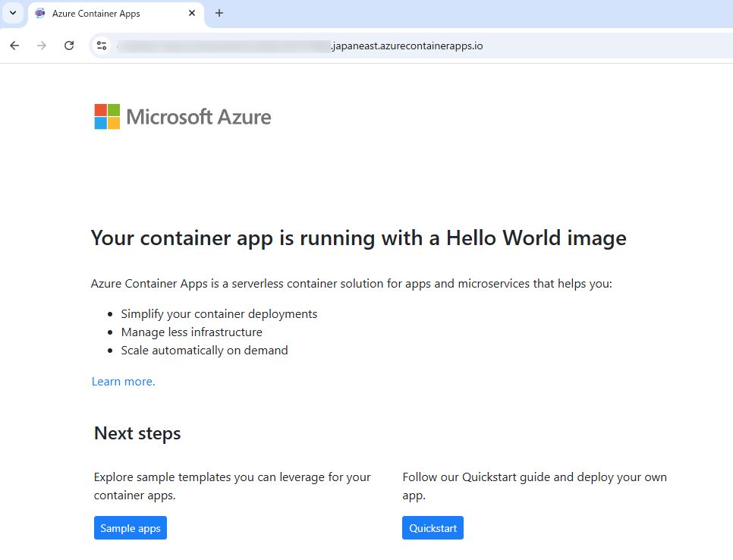
Task: Click the browser forward arrow
Action: (42, 46)
